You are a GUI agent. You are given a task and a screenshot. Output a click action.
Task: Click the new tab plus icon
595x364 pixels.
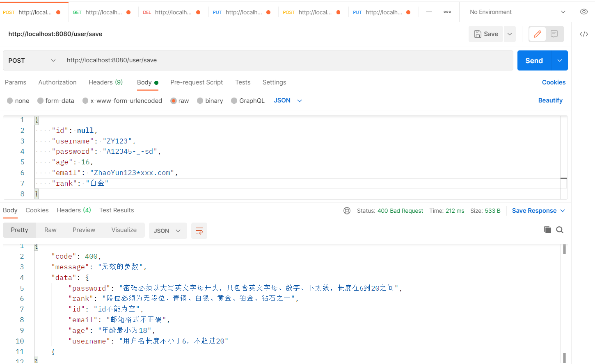tap(429, 12)
